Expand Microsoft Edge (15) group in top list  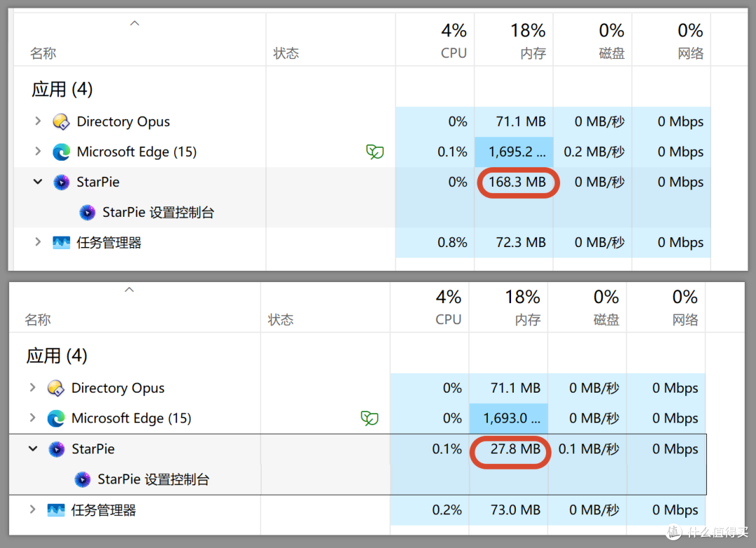point(38,151)
